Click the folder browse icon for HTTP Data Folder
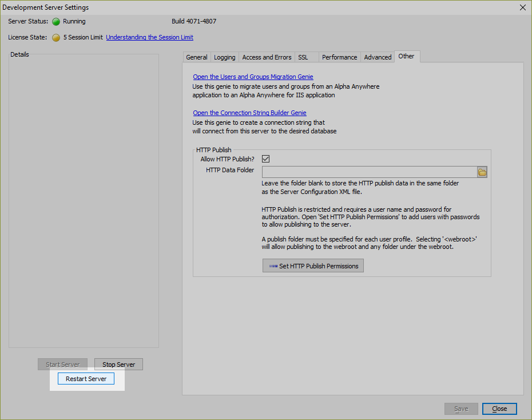Screen dimensions: 532x420 click(x=482, y=172)
